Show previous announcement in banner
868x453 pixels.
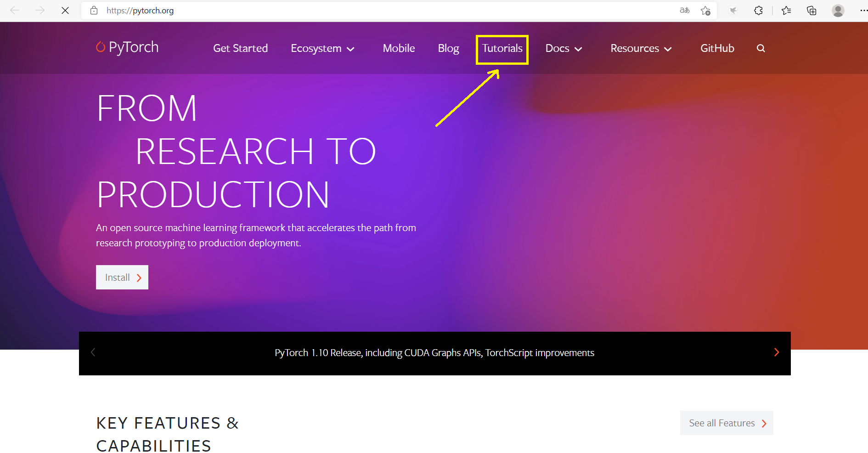tap(93, 352)
